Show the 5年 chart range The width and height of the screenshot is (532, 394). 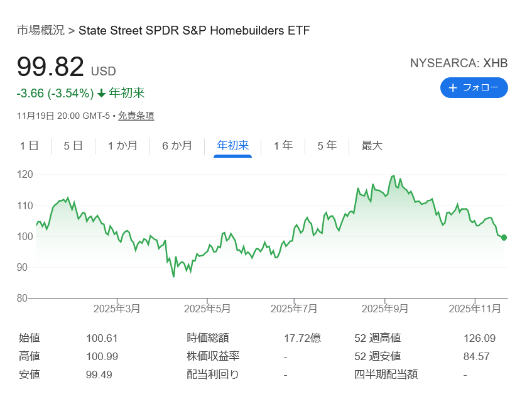click(327, 146)
